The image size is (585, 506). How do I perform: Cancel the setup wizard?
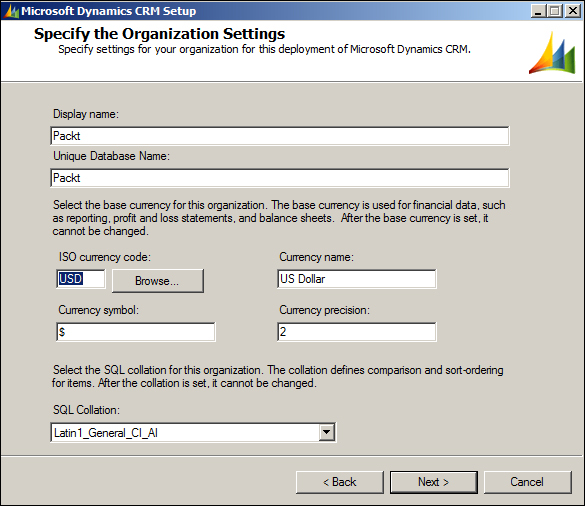[528, 482]
